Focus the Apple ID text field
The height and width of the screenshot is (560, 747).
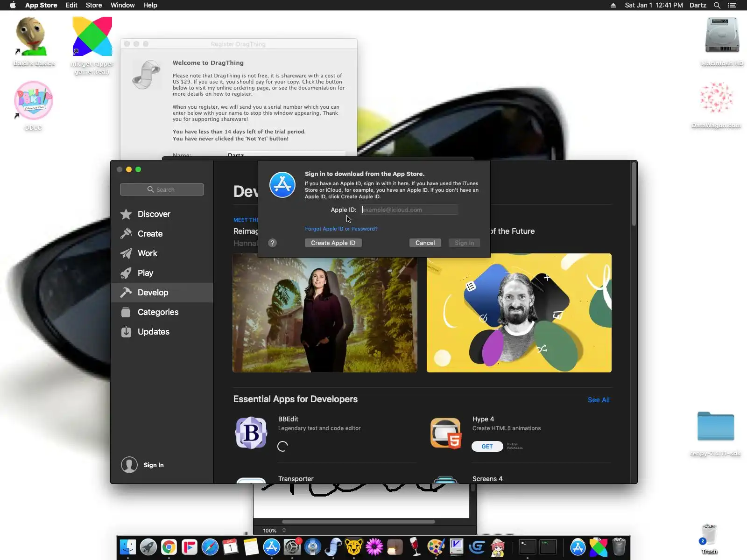[x=410, y=210]
